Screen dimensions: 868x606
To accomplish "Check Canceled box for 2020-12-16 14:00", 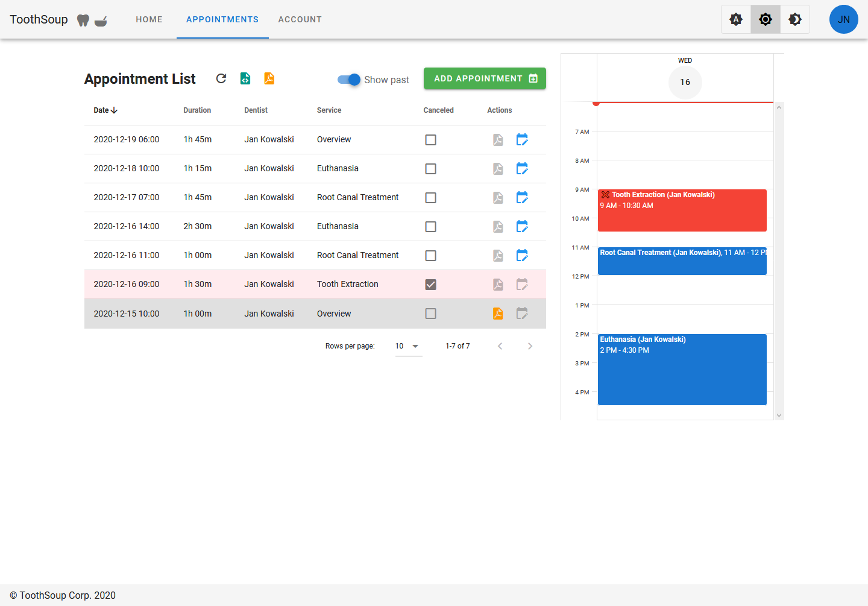I will point(430,227).
